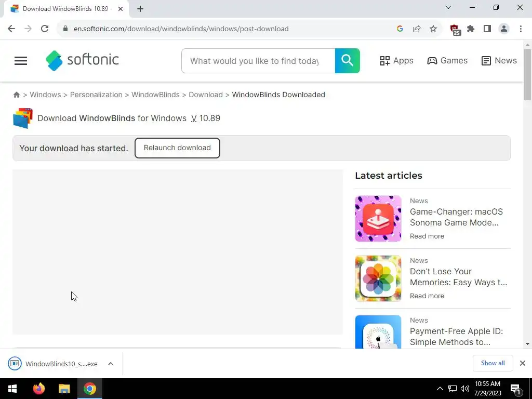Bookmark this page with the star icon
Screen dimensions: 532x399
pos(433,29)
